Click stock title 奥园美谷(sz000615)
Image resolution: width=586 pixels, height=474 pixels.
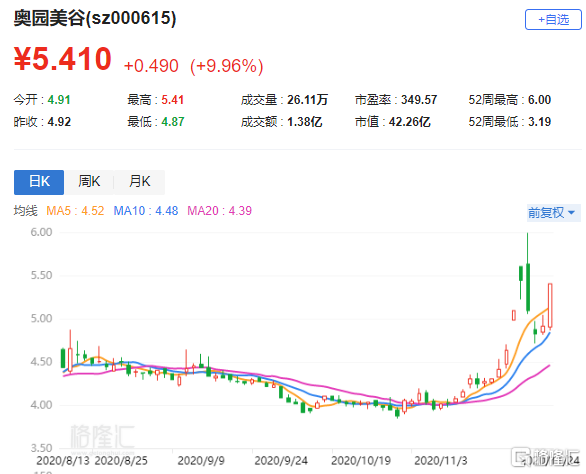[95, 18]
